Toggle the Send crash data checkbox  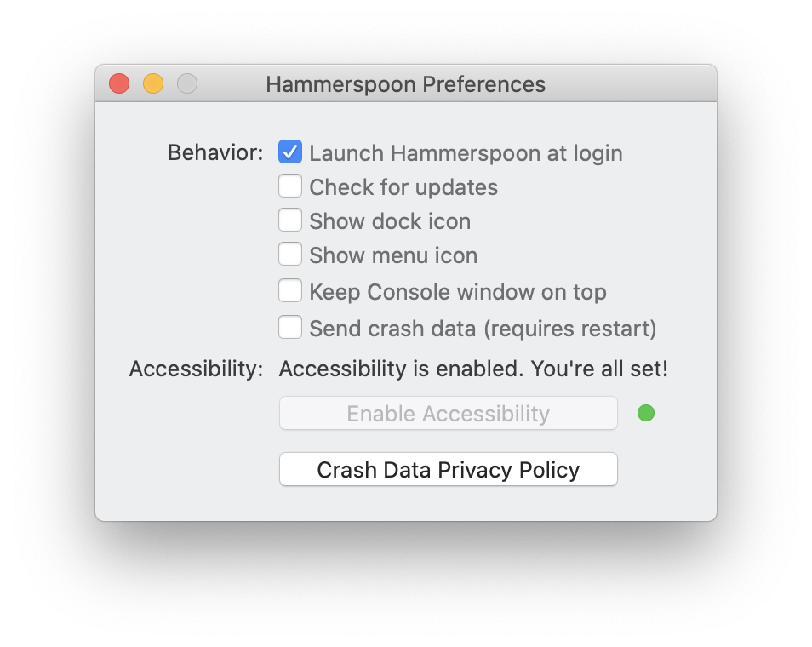290,328
